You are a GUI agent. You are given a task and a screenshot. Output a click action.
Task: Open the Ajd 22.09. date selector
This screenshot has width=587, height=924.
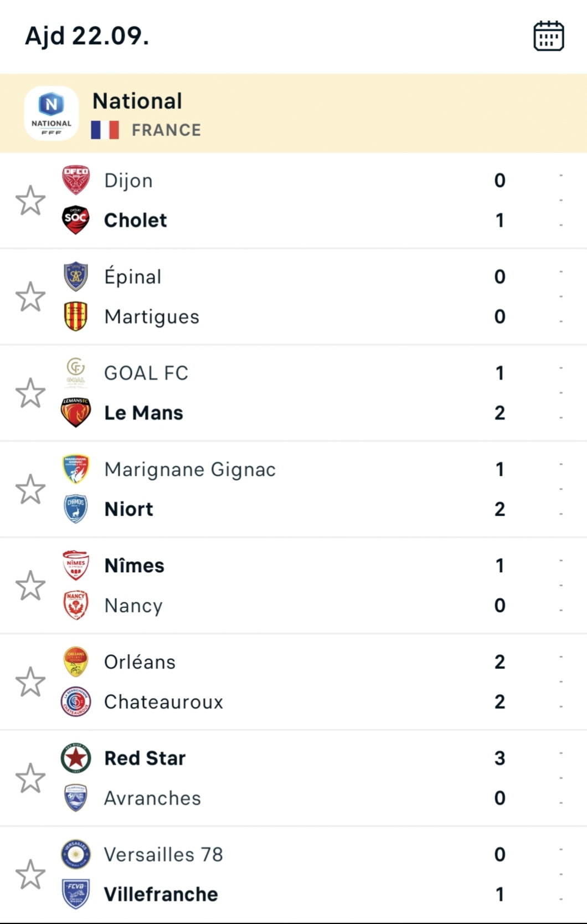[87, 36]
